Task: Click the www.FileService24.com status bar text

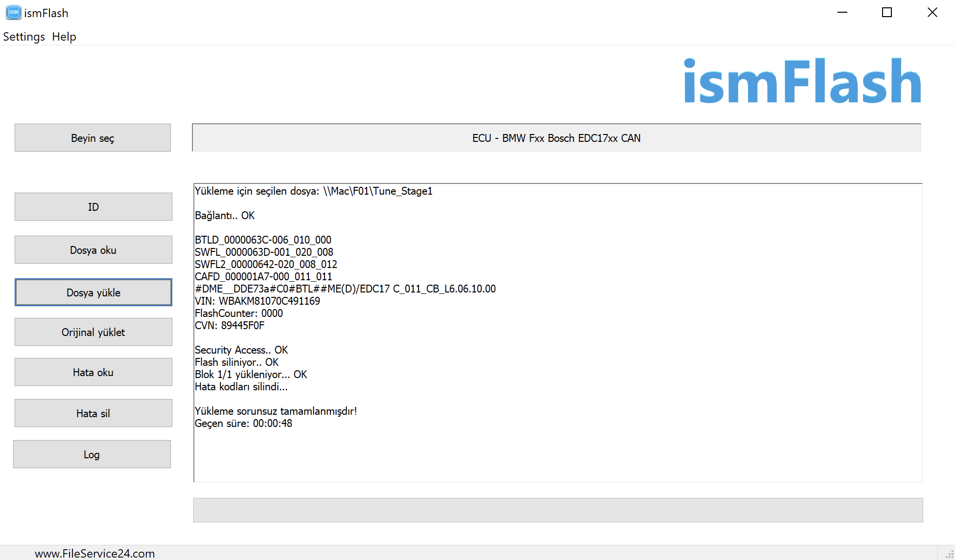Action: pos(95,553)
